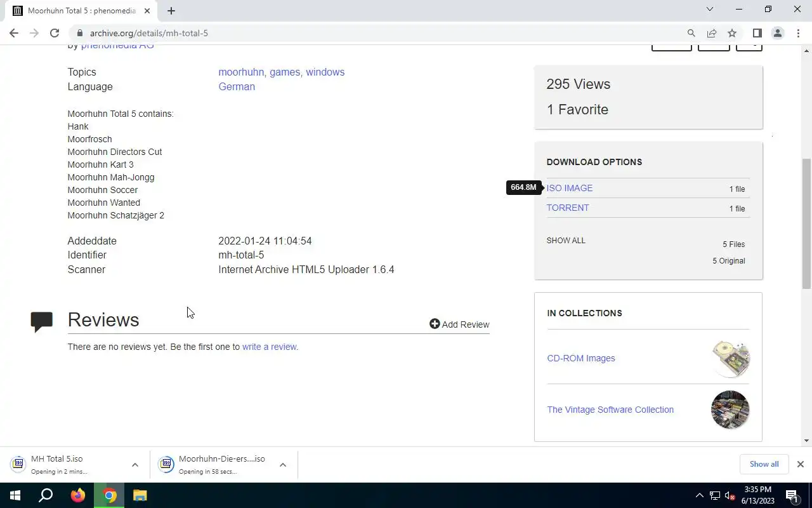Open Windows taskbar search
The width and height of the screenshot is (812, 508).
click(46, 495)
